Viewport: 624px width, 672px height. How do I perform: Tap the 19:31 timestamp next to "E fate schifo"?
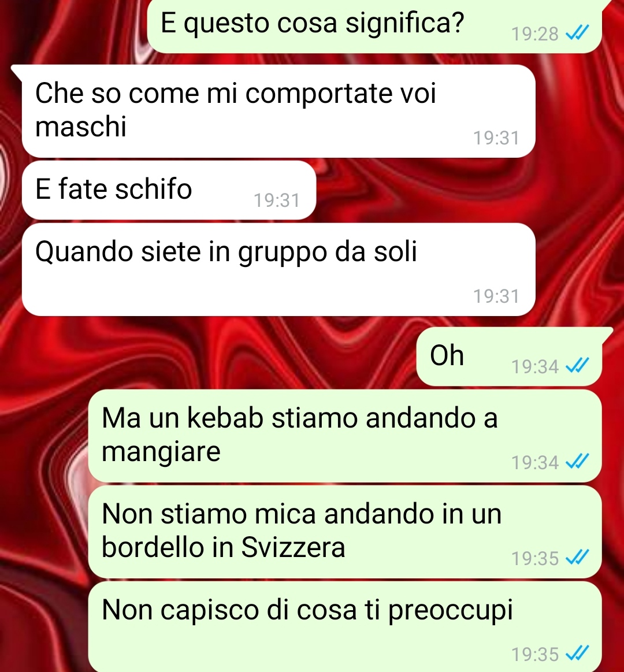(x=277, y=200)
